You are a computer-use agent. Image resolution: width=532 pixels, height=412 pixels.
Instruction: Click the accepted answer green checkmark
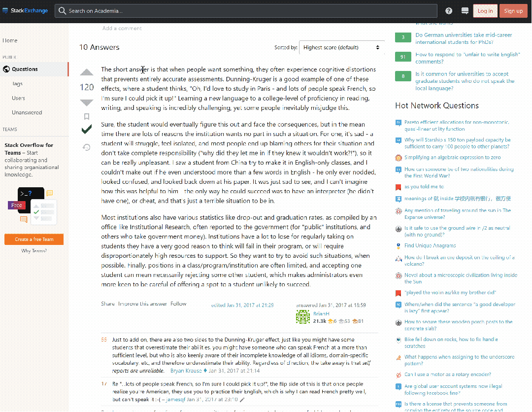pos(87,129)
